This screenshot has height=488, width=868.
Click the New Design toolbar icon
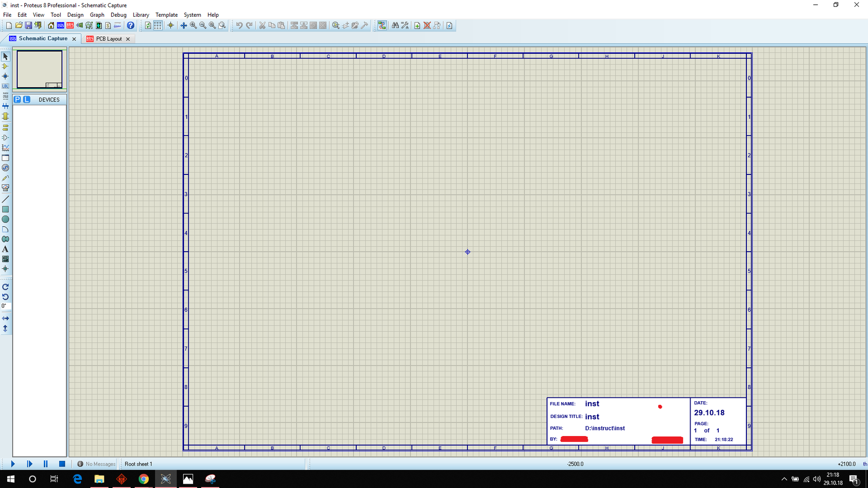(9, 25)
